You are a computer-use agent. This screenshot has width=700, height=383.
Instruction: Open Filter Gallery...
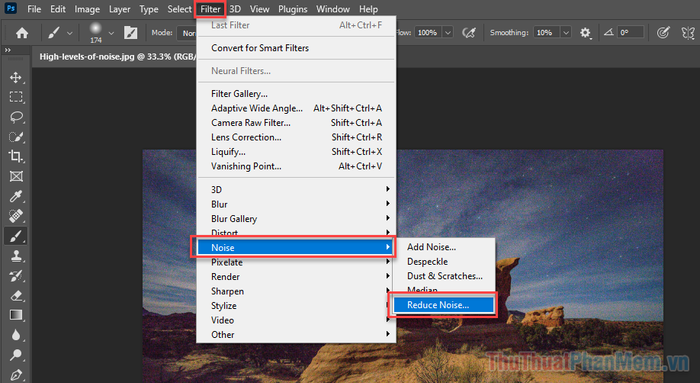[297, 94]
